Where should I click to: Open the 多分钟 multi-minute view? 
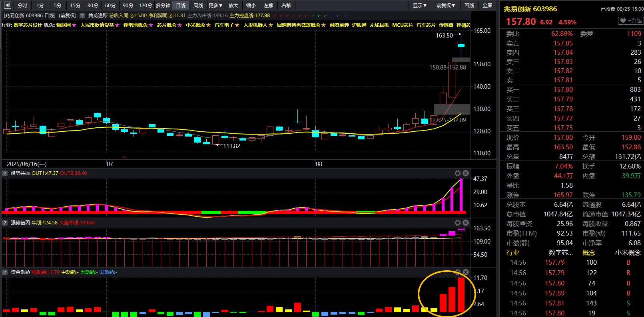click(x=163, y=5)
